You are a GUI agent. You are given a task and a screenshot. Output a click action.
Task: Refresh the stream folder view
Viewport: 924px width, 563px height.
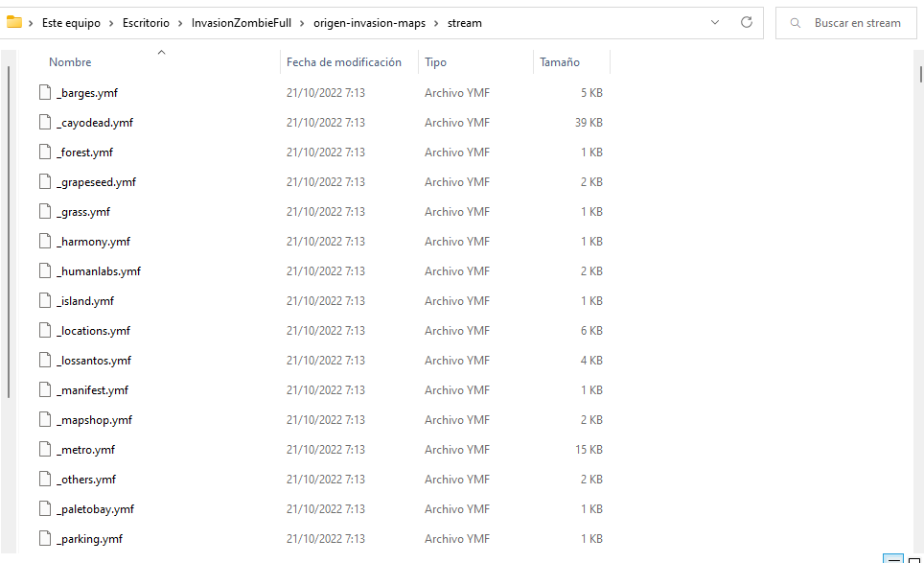(x=746, y=22)
